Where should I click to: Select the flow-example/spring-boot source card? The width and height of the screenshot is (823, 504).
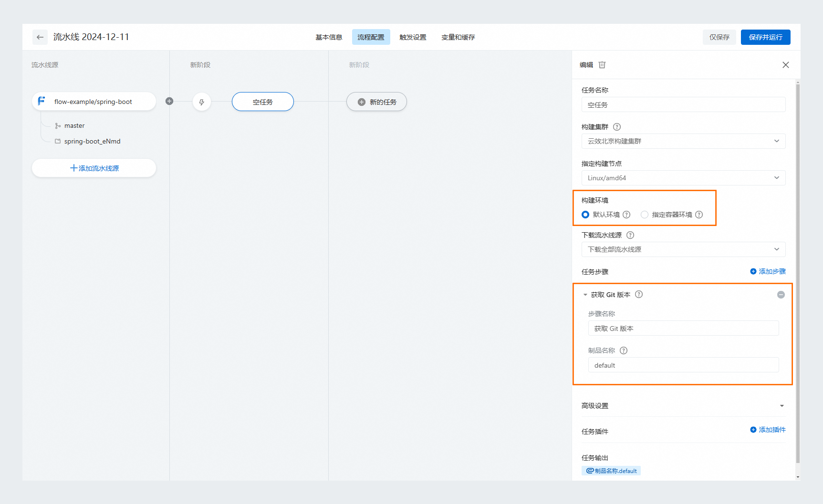point(94,102)
